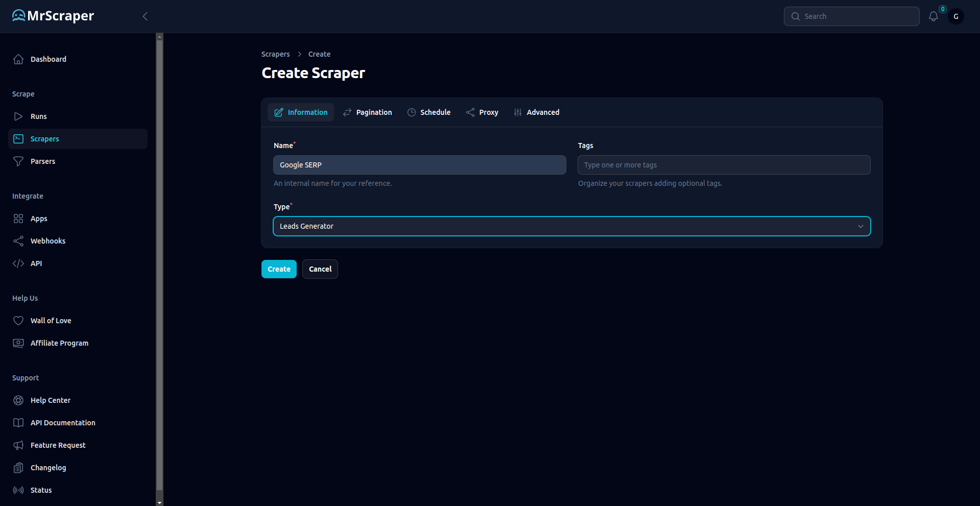980x506 pixels.
Task: Click the Webhooks share icon
Action: point(18,241)
